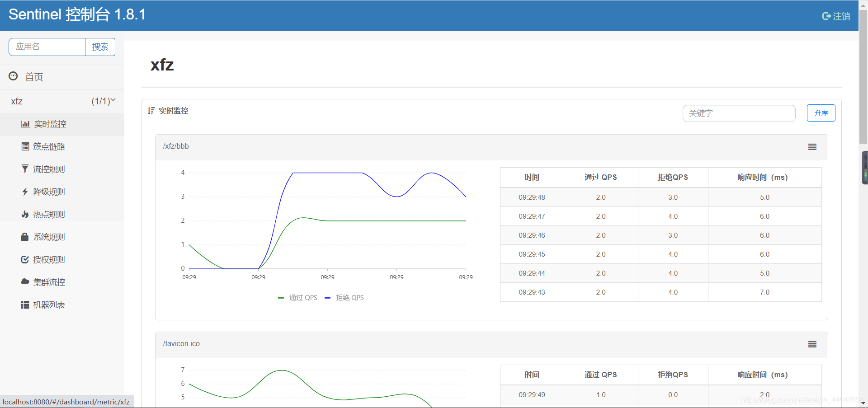Click the sort icon beside 实时监控 heading
Screen dimensions: 868x408
tap(151, 111)
